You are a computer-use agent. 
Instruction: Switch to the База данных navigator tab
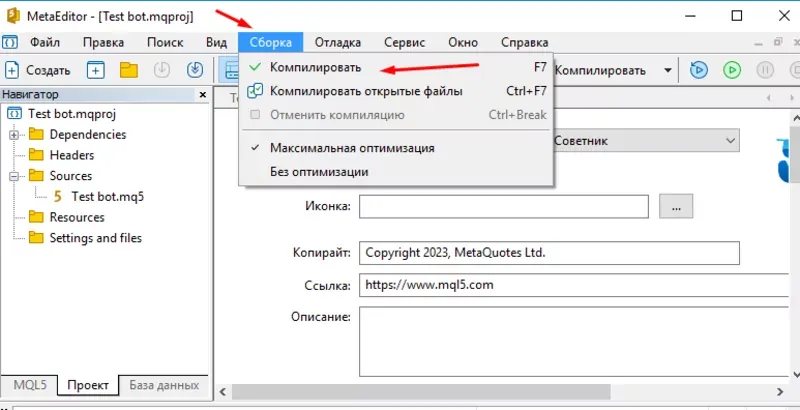tap(164, 385)
